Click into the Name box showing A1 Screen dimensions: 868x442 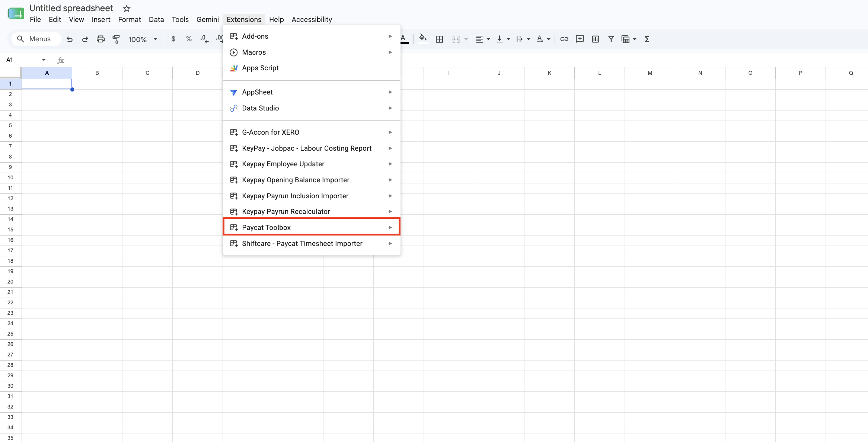tap(22, 60)
